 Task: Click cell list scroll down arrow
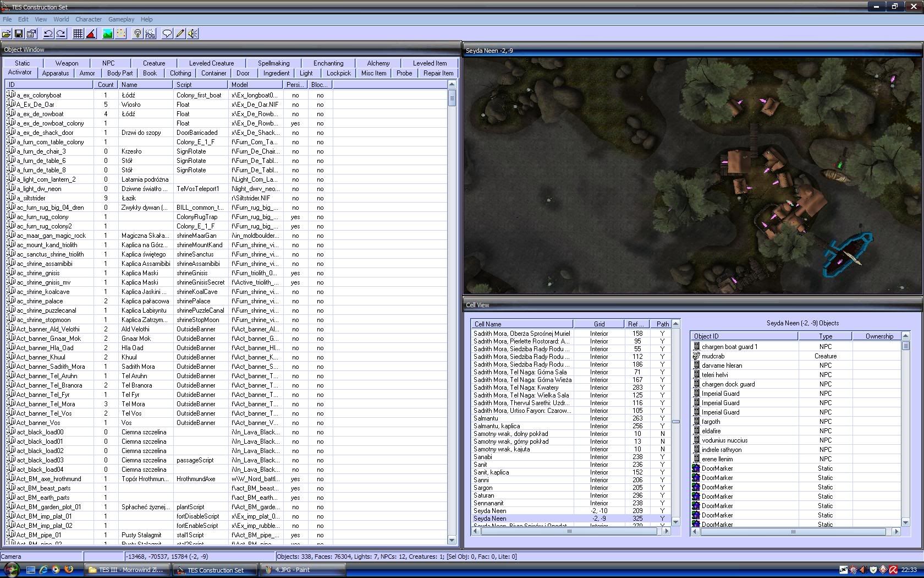point(676,522)
